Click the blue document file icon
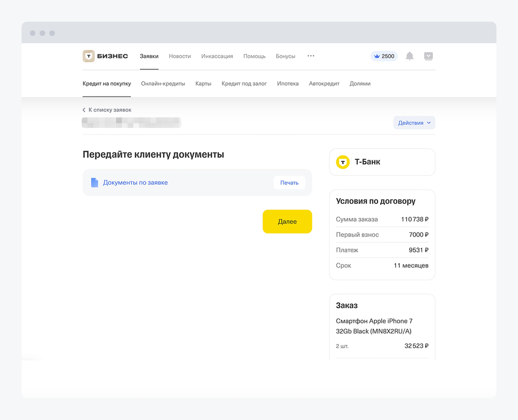 [94, 183]
